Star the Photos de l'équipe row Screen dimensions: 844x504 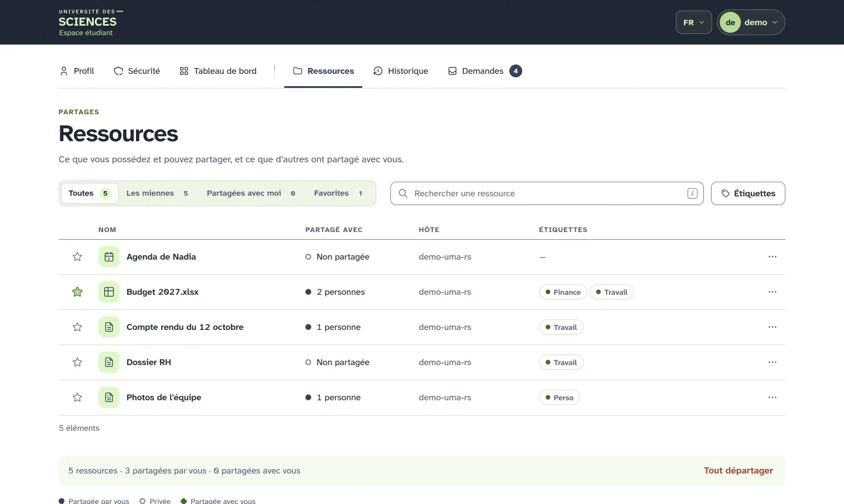click(77, 397)
